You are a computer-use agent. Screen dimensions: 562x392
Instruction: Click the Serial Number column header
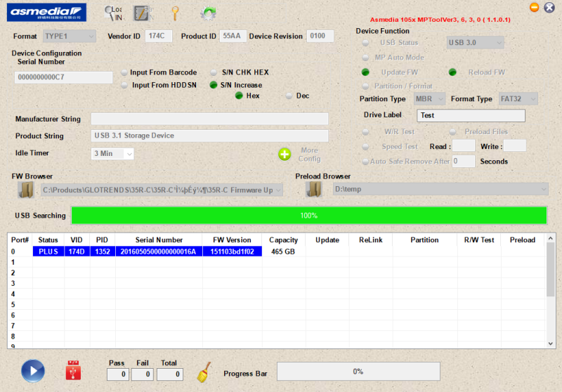point(159,240)
